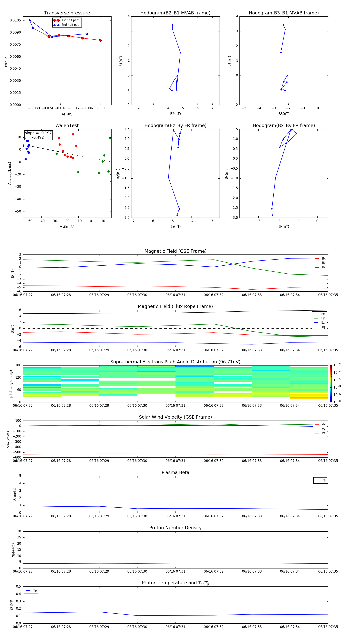
Task: Click the black |B| curve in Flux Rope plot
Action: coord(175,312)
